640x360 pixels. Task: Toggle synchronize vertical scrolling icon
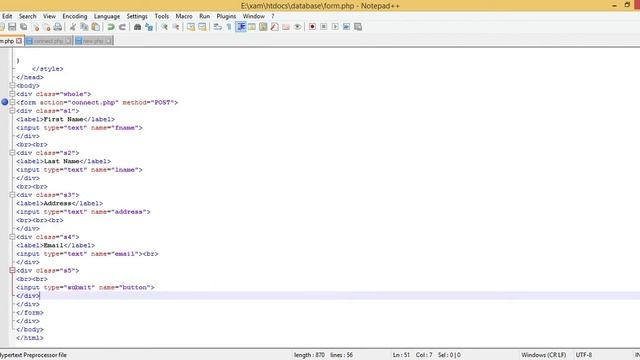pyautogui.click(x=191, y=27)
